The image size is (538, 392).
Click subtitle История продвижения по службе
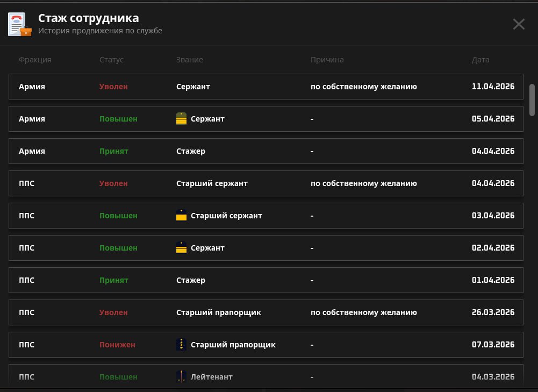click(x=100, y=31)
